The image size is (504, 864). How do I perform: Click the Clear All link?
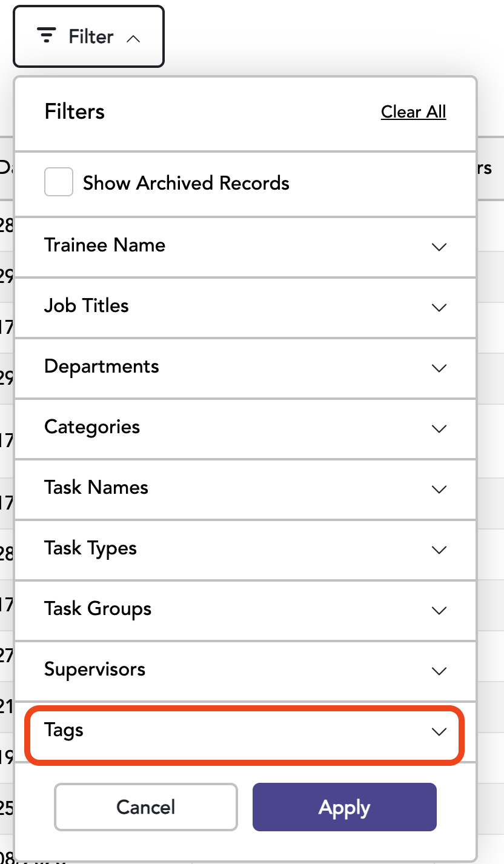[414, 111]
